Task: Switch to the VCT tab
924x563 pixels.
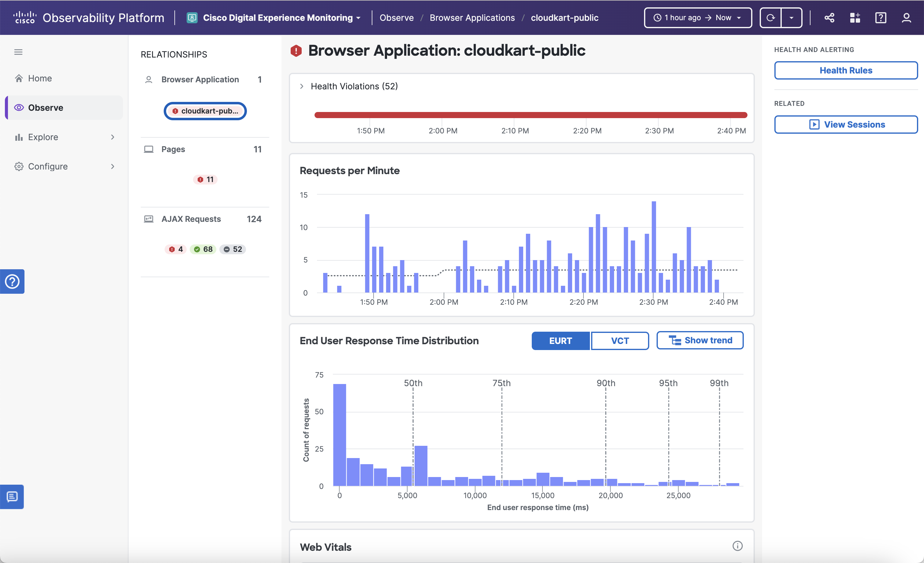Action: point(620,341)
